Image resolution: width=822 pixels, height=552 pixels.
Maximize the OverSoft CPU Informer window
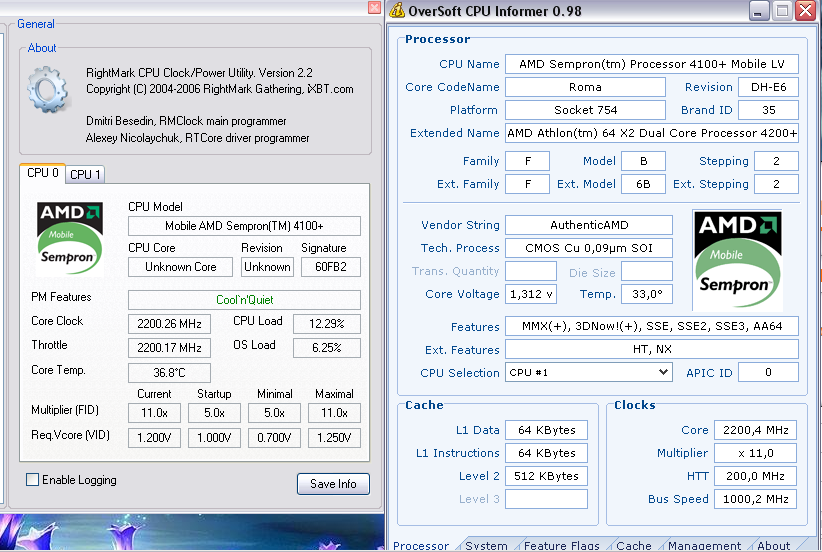[782, 10]
